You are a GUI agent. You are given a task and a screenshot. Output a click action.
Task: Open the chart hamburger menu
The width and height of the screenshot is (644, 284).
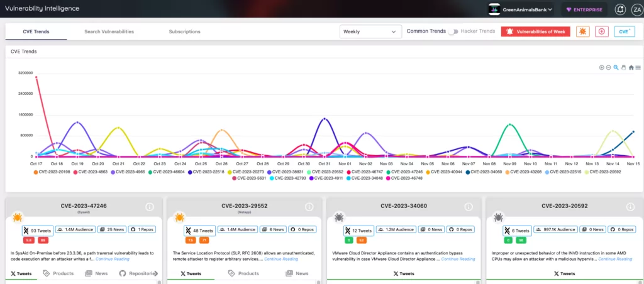[x=638, y=68]
